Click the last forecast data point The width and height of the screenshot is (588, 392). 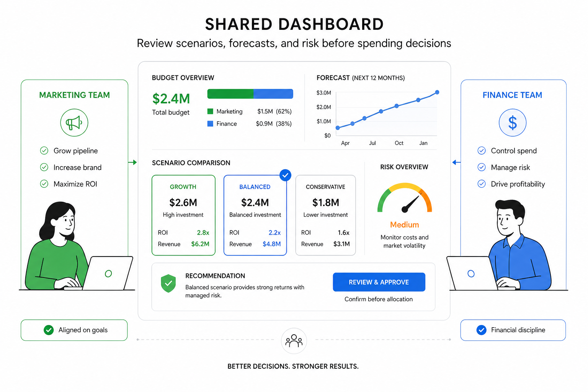click(437, 92)
